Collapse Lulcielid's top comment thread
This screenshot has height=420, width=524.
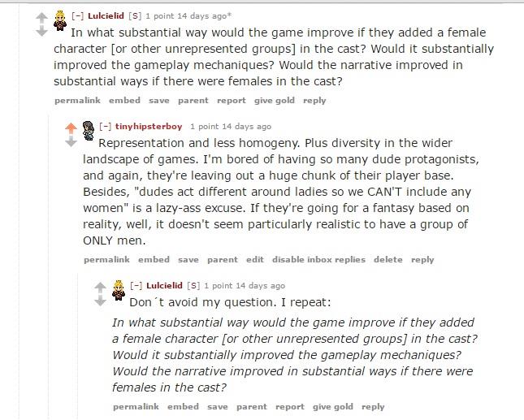pos(77,15)
